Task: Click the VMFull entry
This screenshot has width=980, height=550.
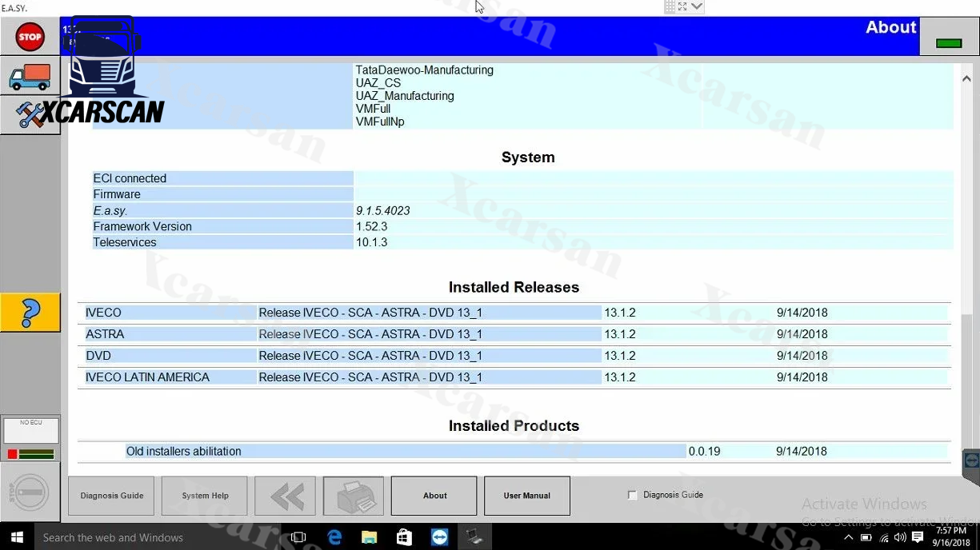Action: click(x=374, y=109)
